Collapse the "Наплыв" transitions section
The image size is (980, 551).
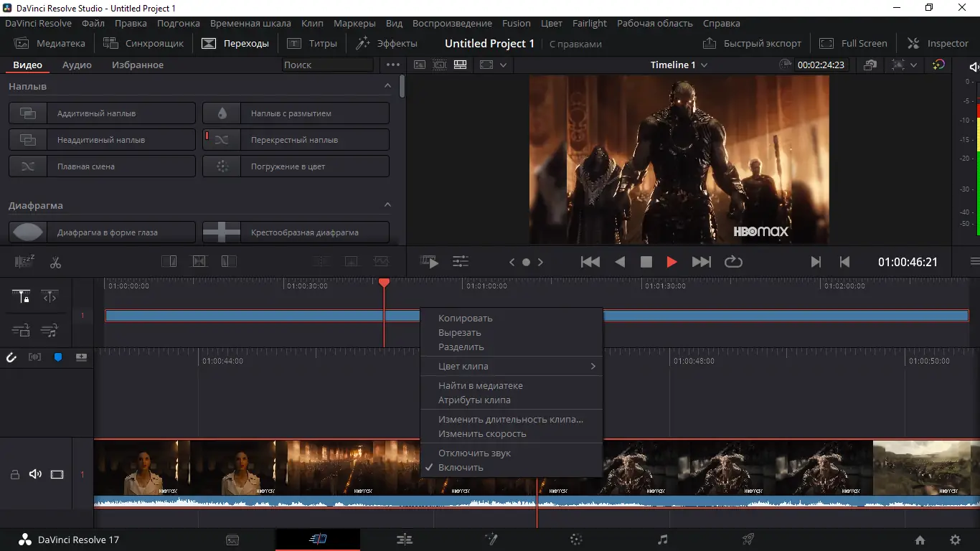[387, 86]
